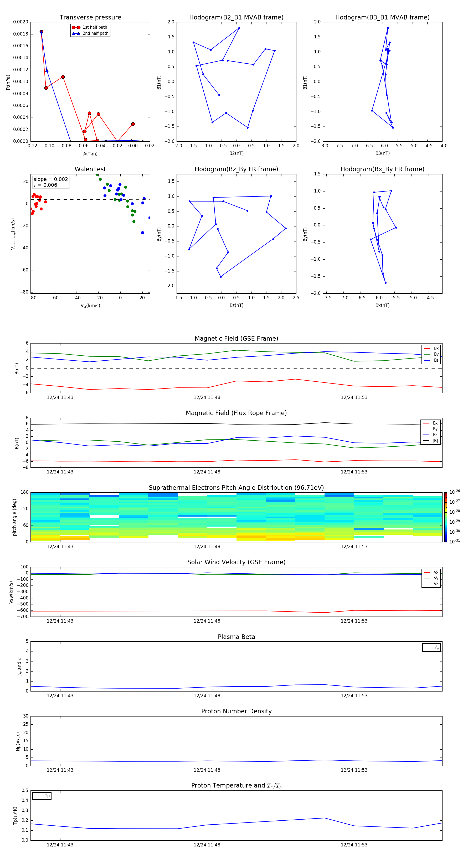
Task: Click '12/24 11:43' tick in GSE magnetic field
Action: [60, 398]
